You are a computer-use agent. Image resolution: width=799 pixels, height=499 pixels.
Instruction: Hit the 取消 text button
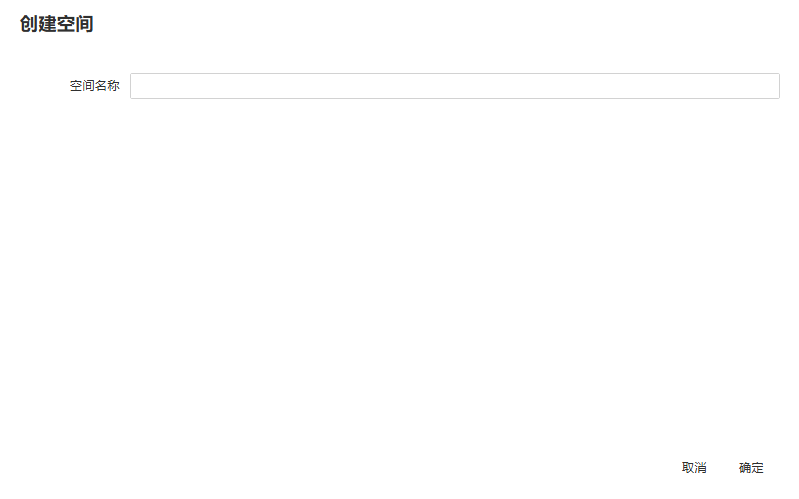694,467
